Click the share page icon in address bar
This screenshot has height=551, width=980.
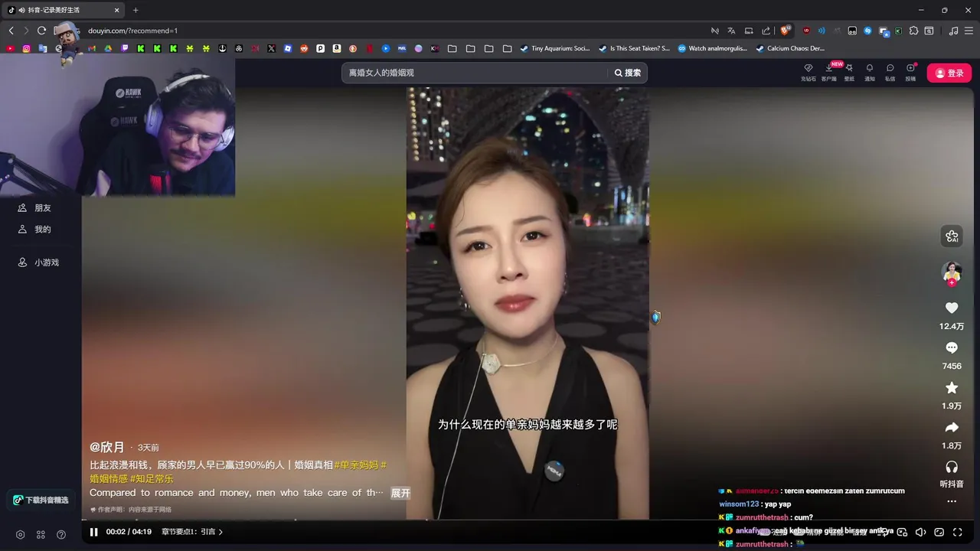[766, 31]
